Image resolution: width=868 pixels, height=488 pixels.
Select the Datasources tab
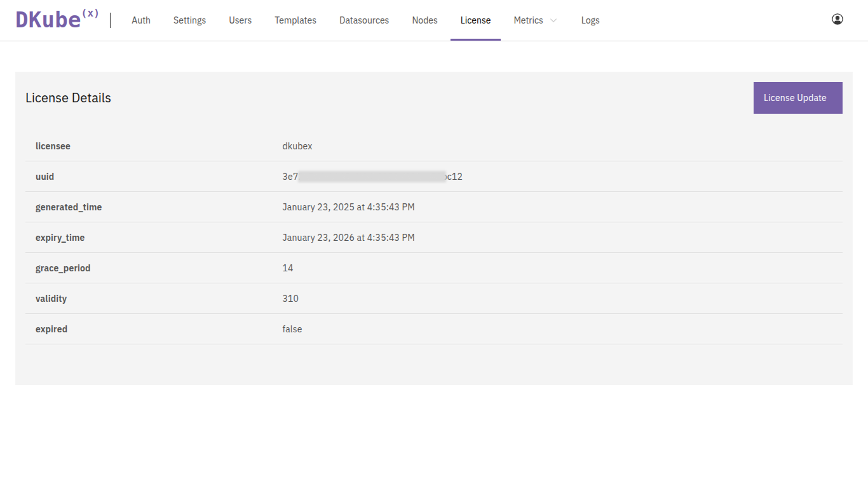pyautogui.click(x=364, y=20)
